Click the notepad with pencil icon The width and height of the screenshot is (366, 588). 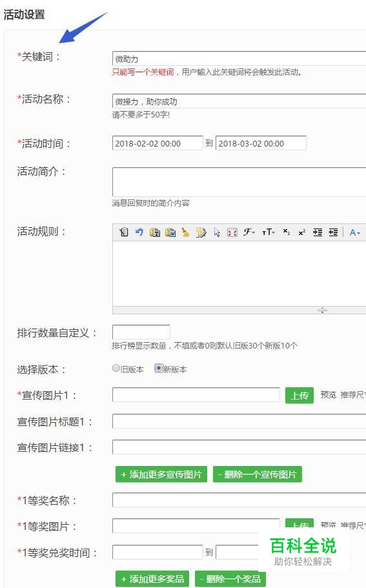tap(201, 232)
